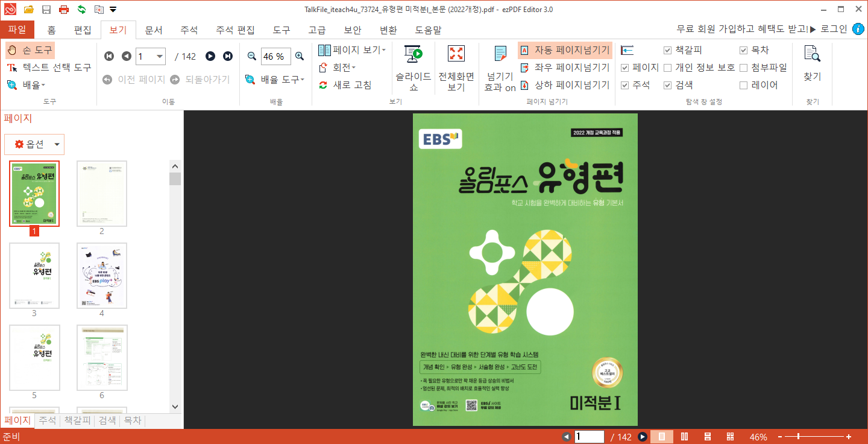
Task: Click the 이전 페이지 button
Action: point(134,79)
